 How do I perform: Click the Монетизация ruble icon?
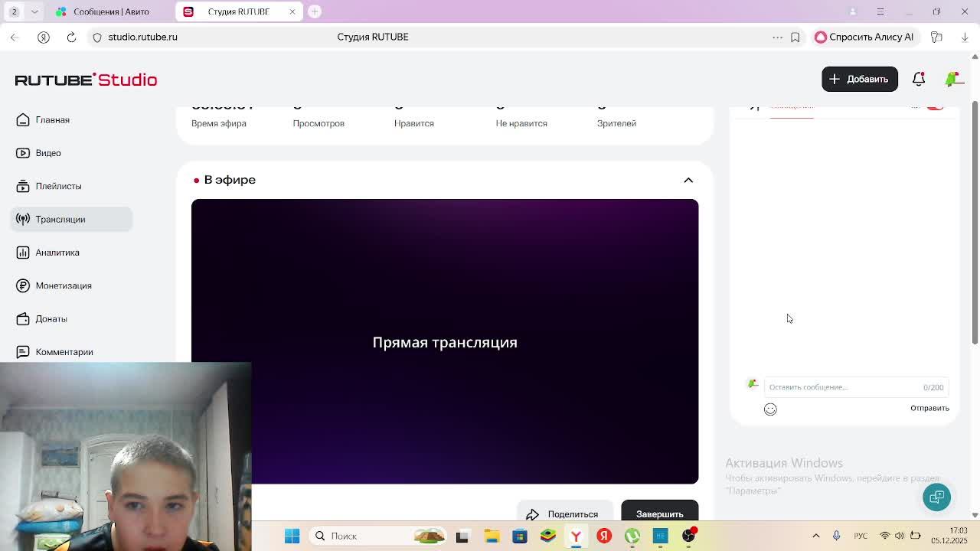coord(23,285)
